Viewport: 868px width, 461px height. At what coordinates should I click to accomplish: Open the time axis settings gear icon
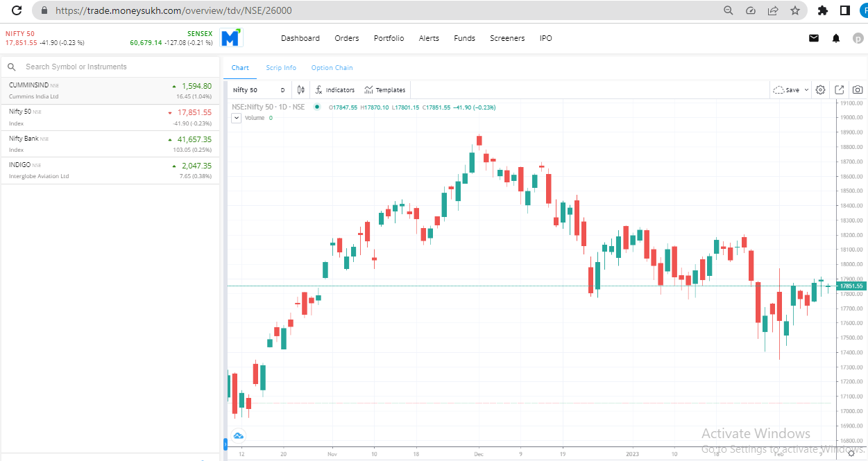pyautogui.click(x=851, y=453)
